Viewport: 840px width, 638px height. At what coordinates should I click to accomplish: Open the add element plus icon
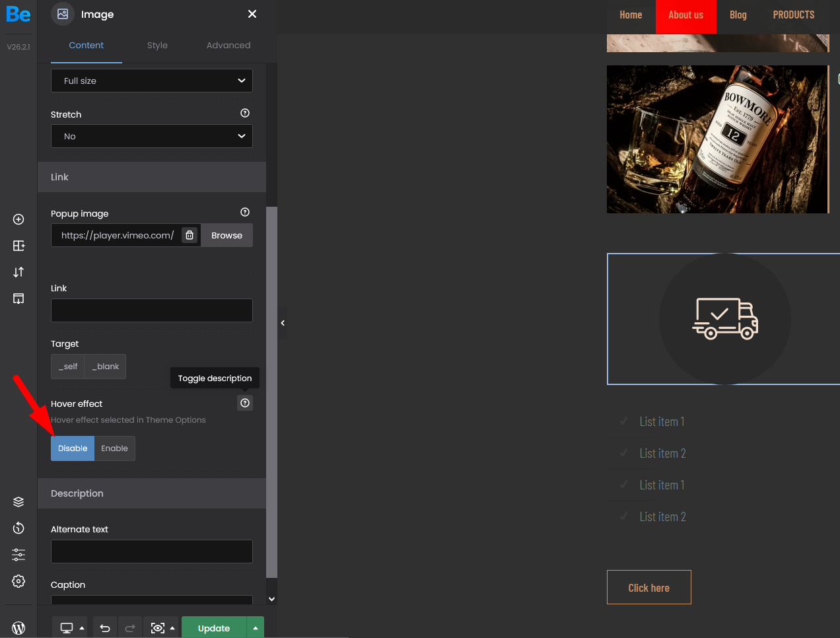coord(18,219)
